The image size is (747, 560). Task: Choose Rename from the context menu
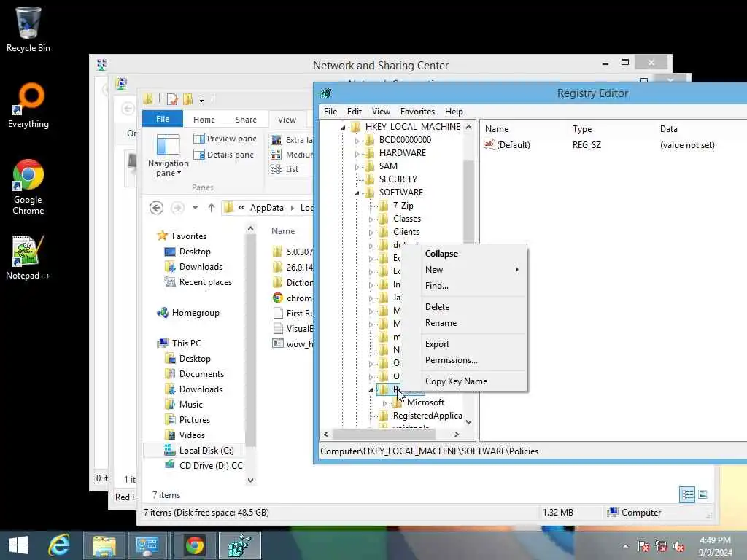(463, 323)
